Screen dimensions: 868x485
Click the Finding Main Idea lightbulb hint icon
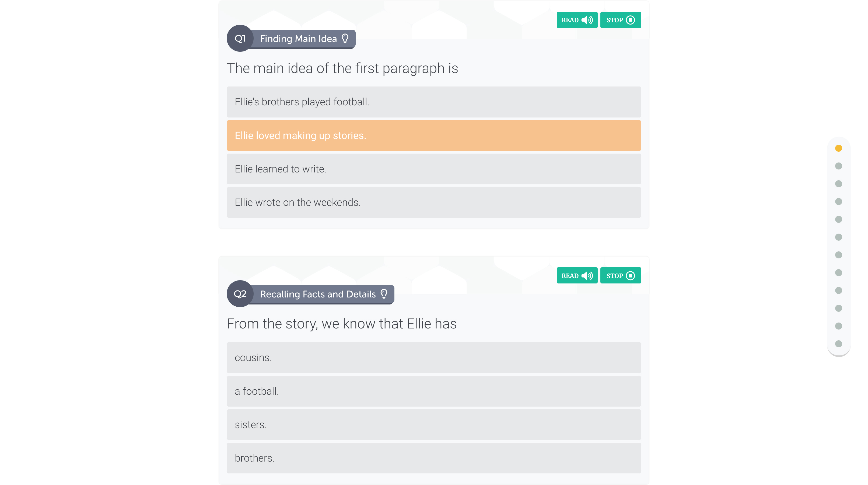point(345,39)
